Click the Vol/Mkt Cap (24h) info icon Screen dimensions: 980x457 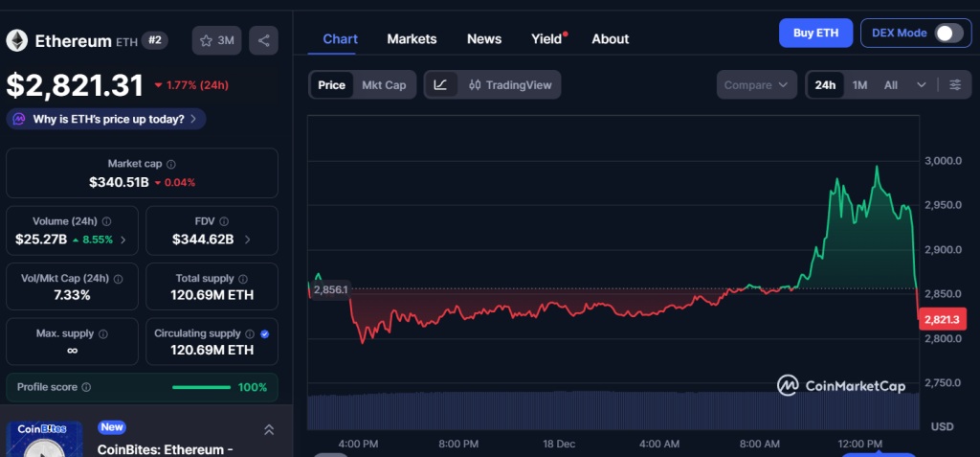[x=118, y=279]
